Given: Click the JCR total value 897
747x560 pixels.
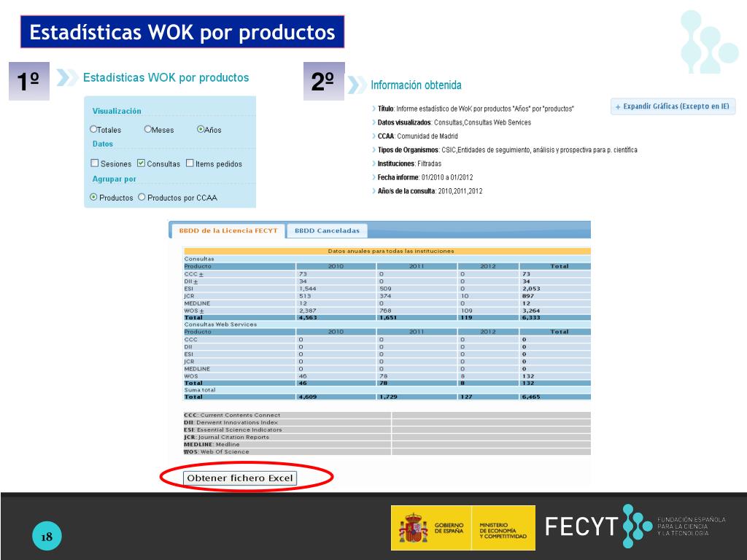Looking at the screenshot, I should point(528,296).
